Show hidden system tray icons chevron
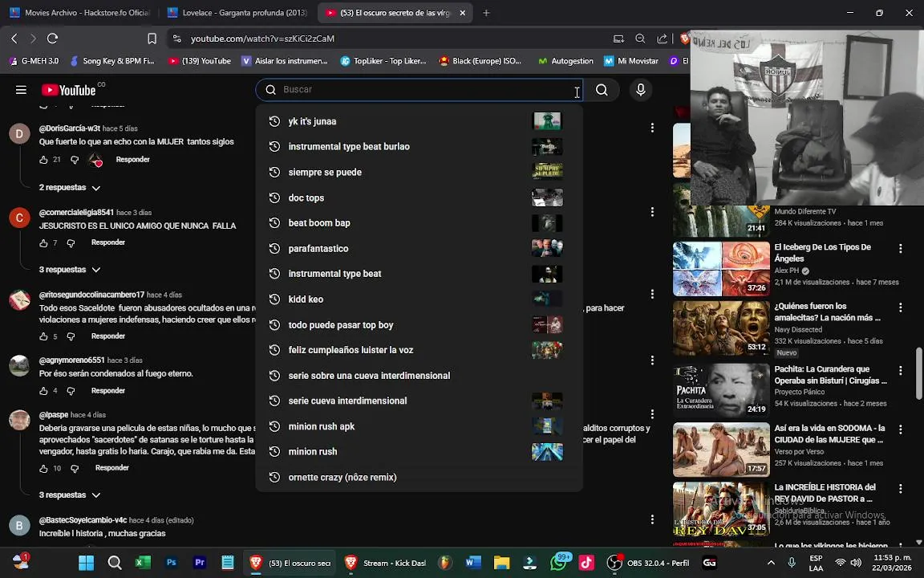This screenshot has width=924, height=578. pos(771,563)
